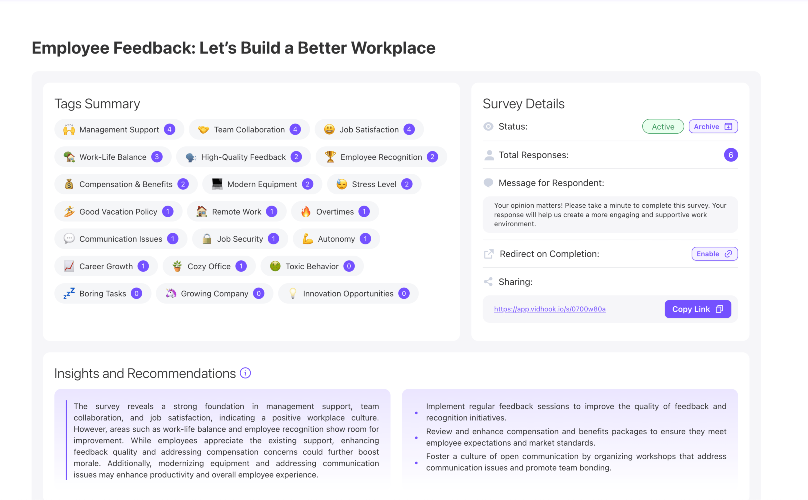Click the info icon beside Insights and Recommendations
Viewport: 808px width, 500px height.
246,373
